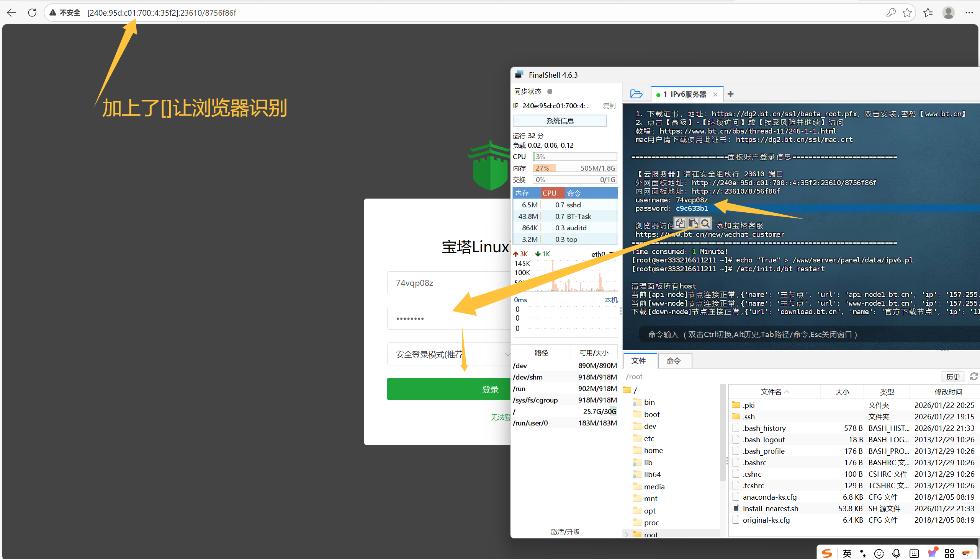Open a saved connection via the folder icon
The image size is (980, 559).
tap(636, 94)
